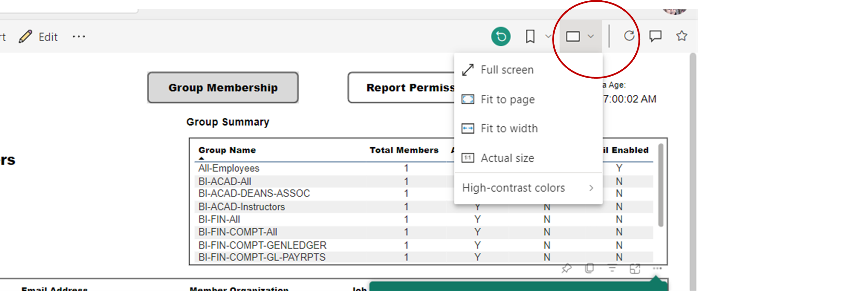Click the filter icon below Group Summary table

[x=612, y=269]
